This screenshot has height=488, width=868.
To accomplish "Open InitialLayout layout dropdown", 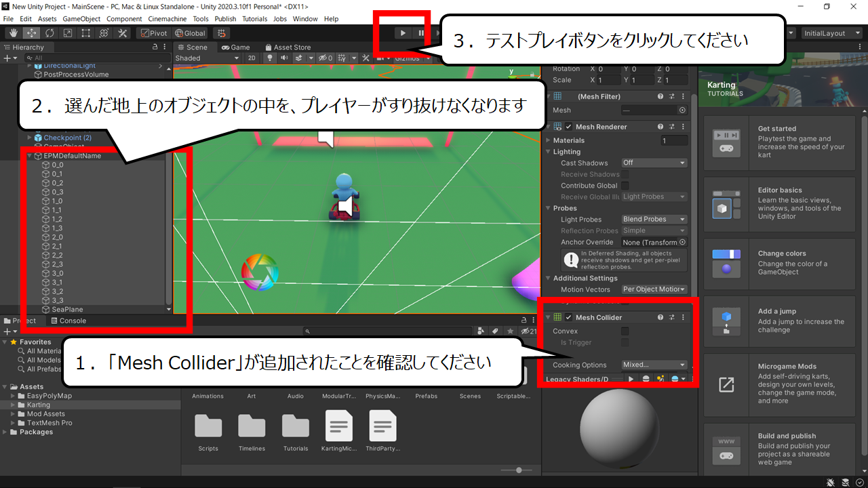I will 831,33.
